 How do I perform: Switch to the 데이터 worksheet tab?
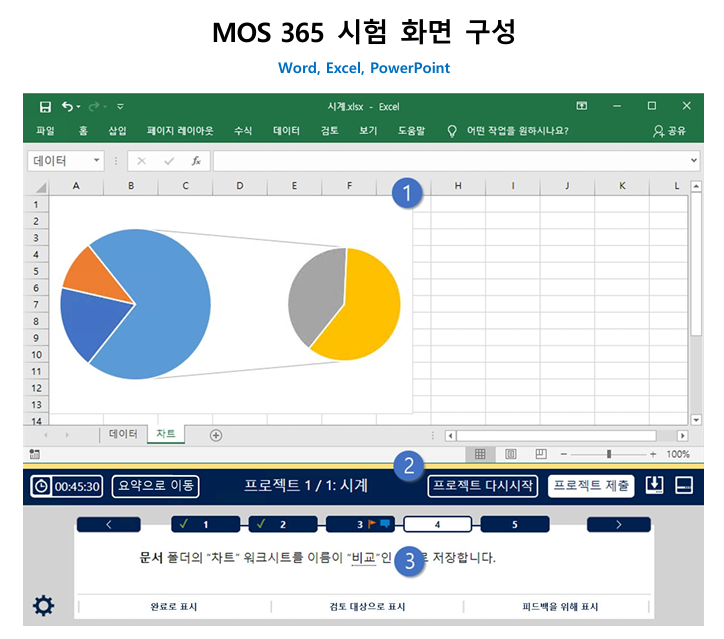pyautogui.click(x=123, y=434)
